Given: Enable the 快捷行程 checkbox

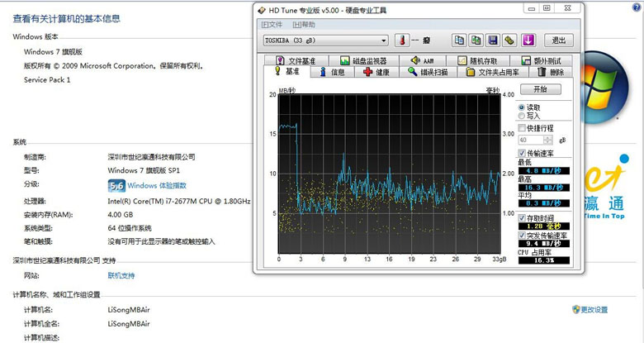Looking at the screenshot, I should click(522, 128).
